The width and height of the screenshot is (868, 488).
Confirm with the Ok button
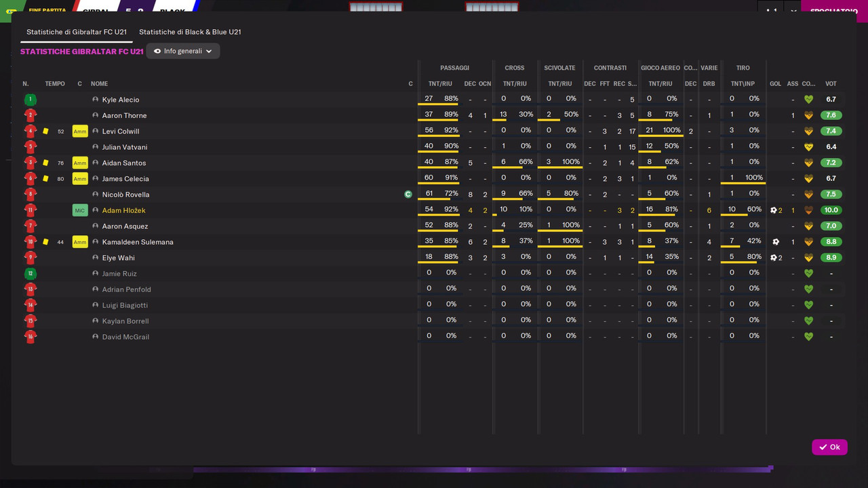[829, 447]
